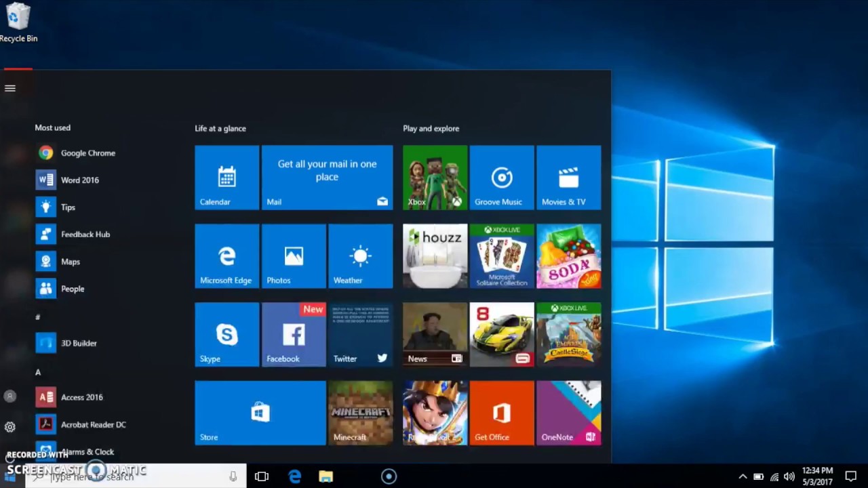Open the Houzz tile

[435, 256]
